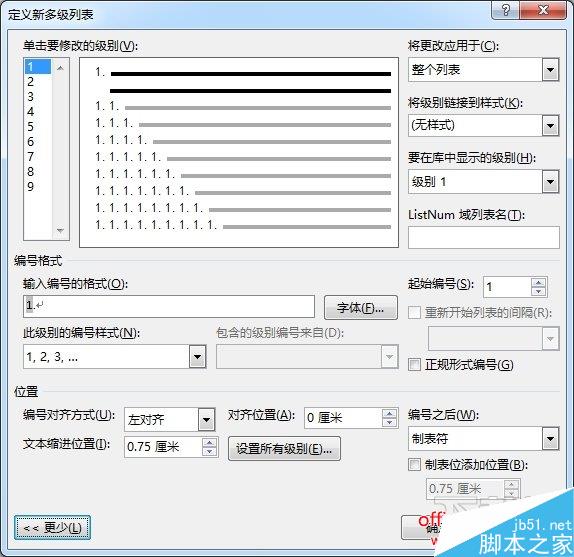Open the 此级别的编号样式 dropdown
The width and height of the screenshot is (574, 557).
[197, 357]
